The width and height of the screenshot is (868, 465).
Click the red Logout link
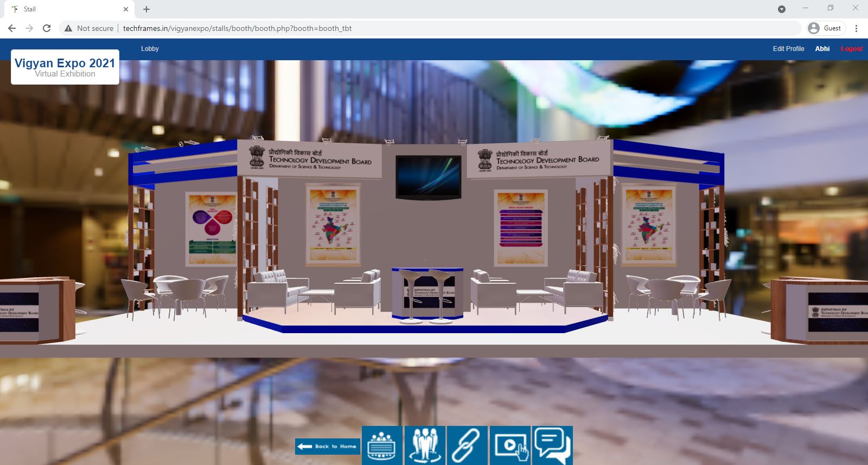click(851, 49)
